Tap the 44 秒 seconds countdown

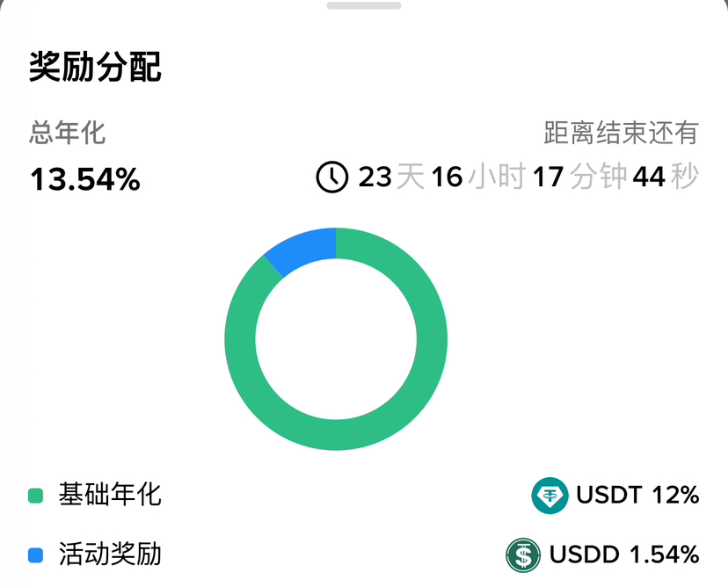coord(666,177)
